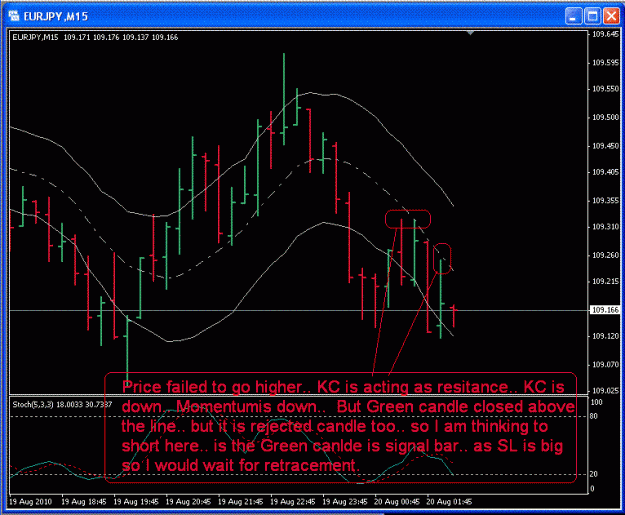
Task: Click the 19 Aug 19:45 time label
Action: coord(136,501)
